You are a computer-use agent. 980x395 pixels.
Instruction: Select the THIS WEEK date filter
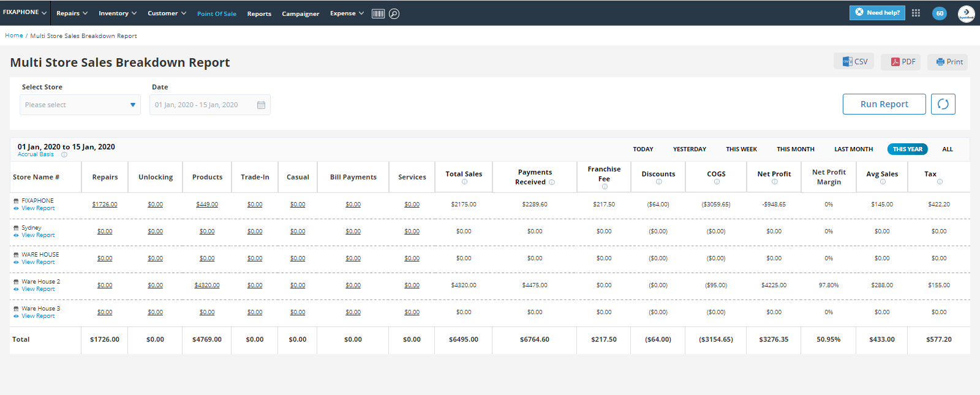(742, 149)
